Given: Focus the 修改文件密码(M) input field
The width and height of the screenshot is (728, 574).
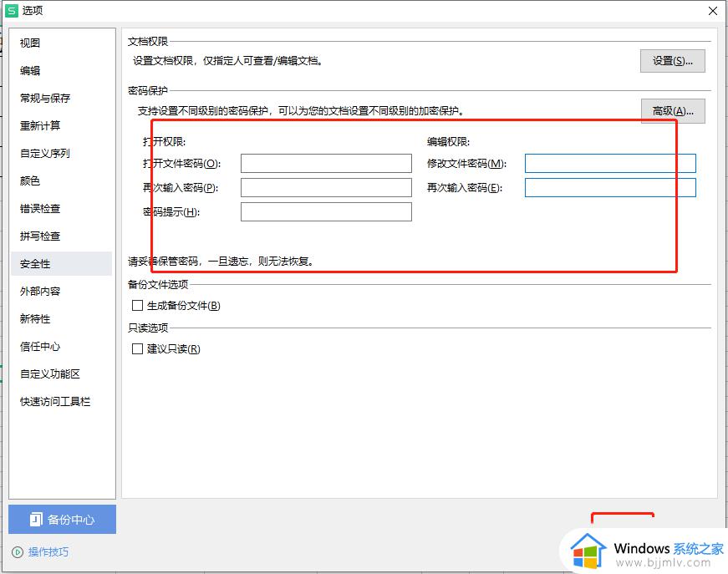Looking at the screenshot, I should coord(610,163).
